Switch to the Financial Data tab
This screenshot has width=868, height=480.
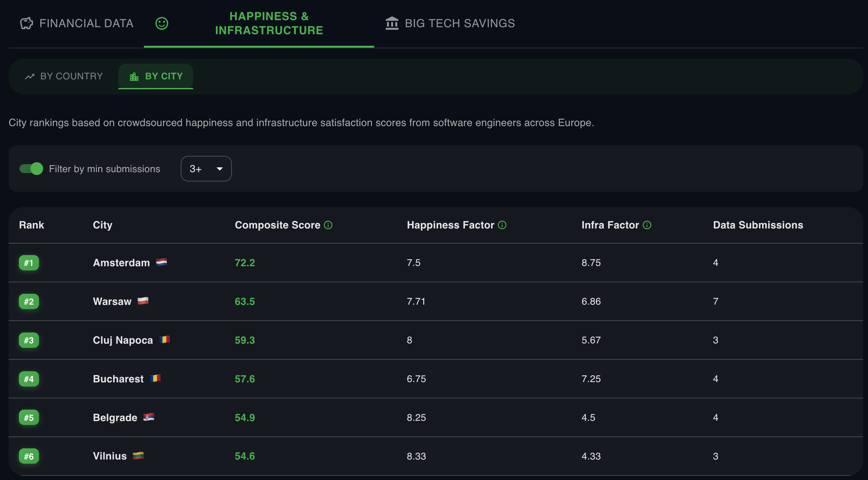(x=86, y=23)
